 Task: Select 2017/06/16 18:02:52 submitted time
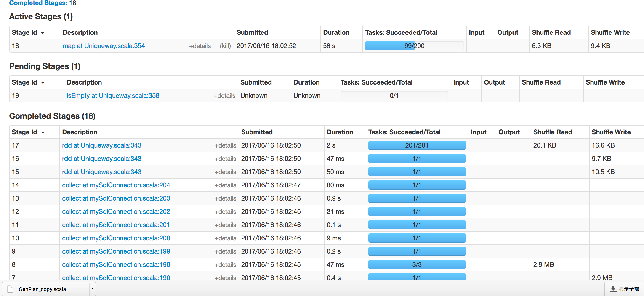coord(266,46)
